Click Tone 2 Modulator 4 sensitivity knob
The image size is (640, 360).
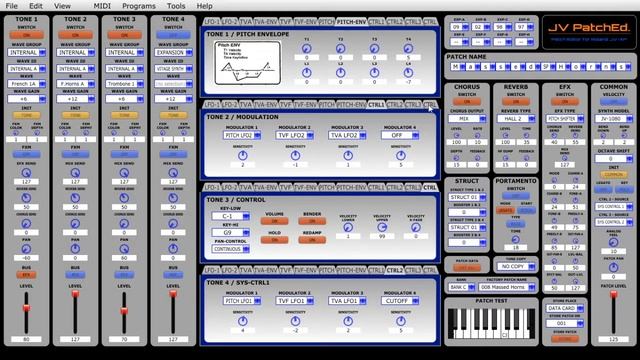tap(401, 156)
